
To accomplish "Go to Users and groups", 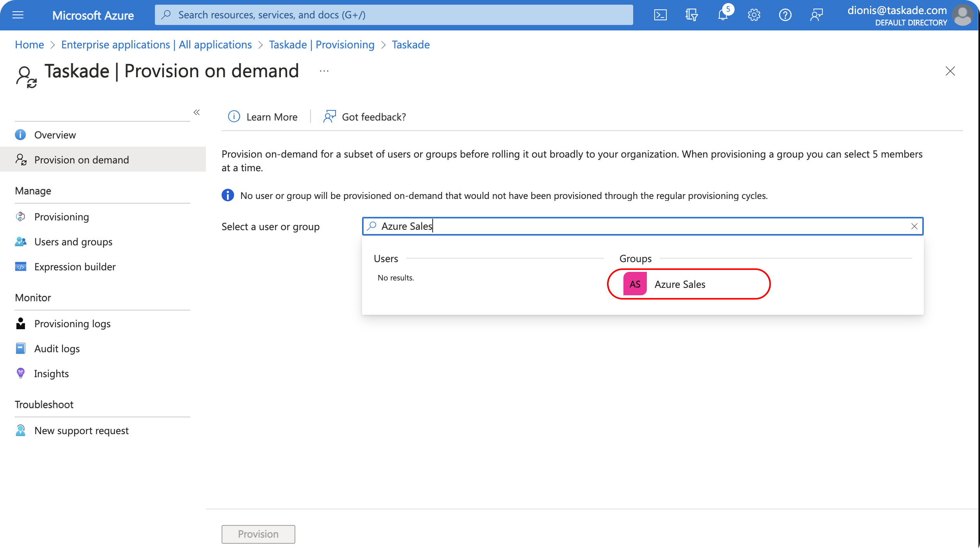I will [x=73, y=242].
